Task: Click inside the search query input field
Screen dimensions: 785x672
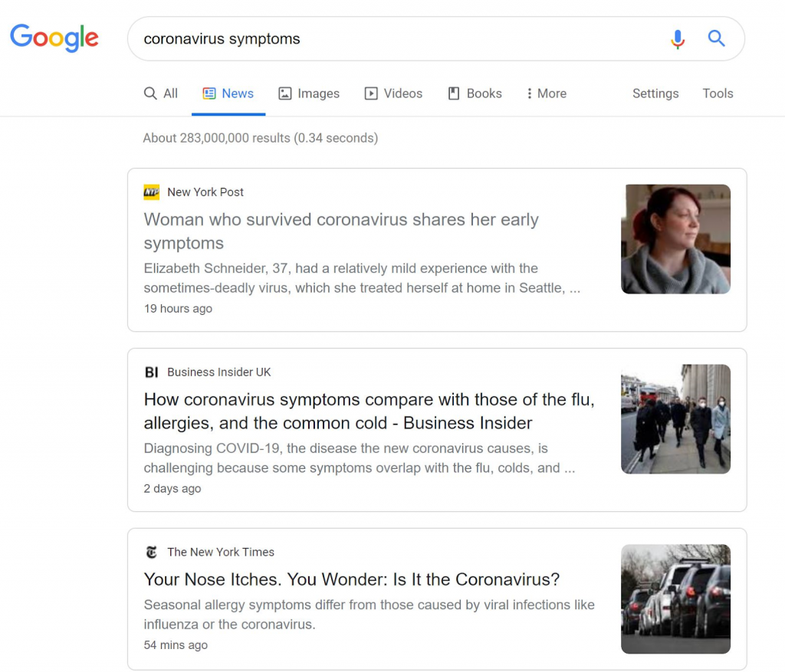Action: 307,38
